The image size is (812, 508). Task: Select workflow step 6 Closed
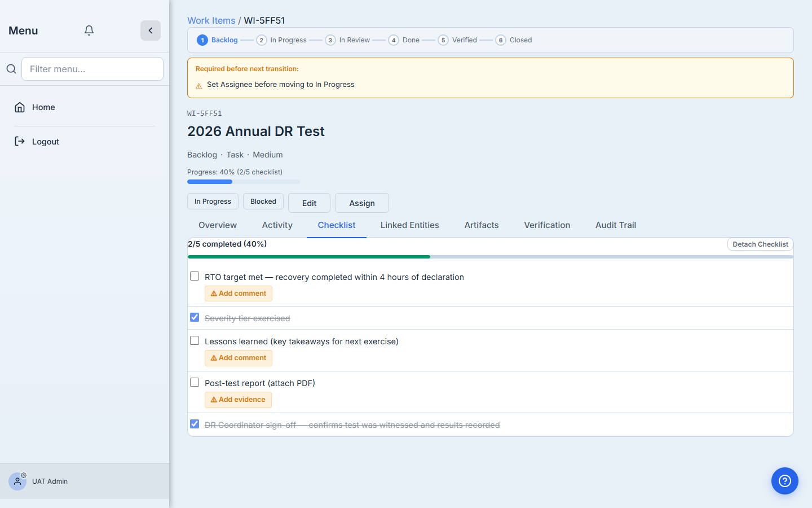click(x=514, y=40)
